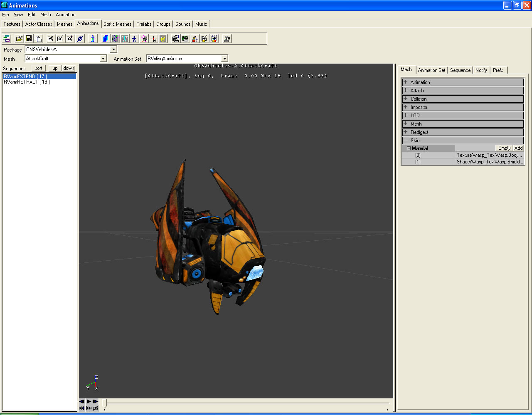Image resolution: width=532 pixels, height=415 pixels.
Task: Open the Prefs properties tab
Action: 498,70
